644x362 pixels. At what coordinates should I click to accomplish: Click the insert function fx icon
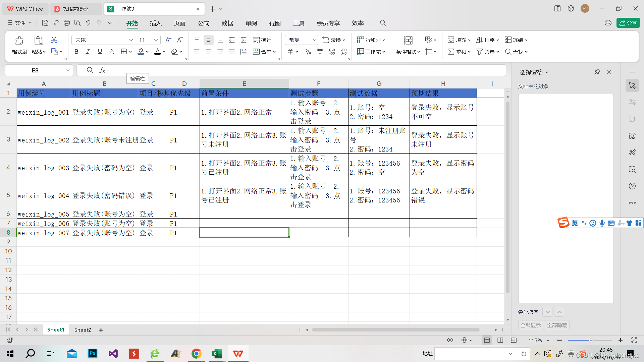point(102,70)
